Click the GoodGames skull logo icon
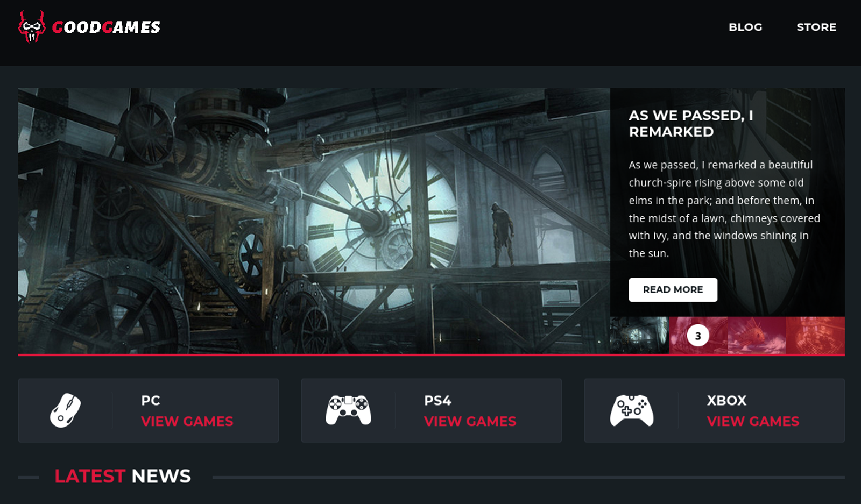Image resolution: width=861 pixels, height=504 pixels. point(32,27)
